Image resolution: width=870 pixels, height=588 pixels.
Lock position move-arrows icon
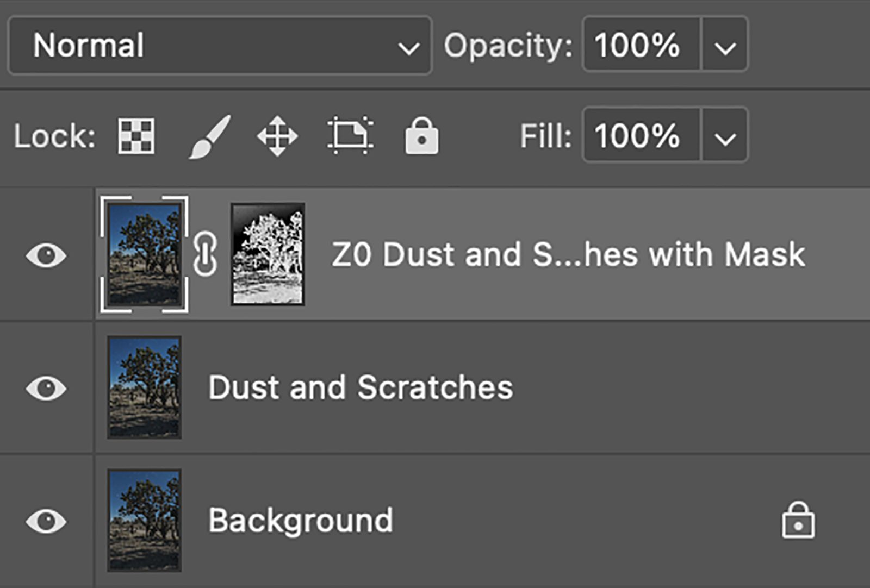point(277,136)
